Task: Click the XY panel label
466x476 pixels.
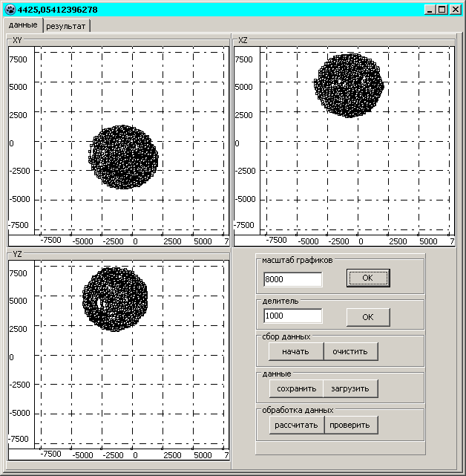Action: tap(17, 40)
